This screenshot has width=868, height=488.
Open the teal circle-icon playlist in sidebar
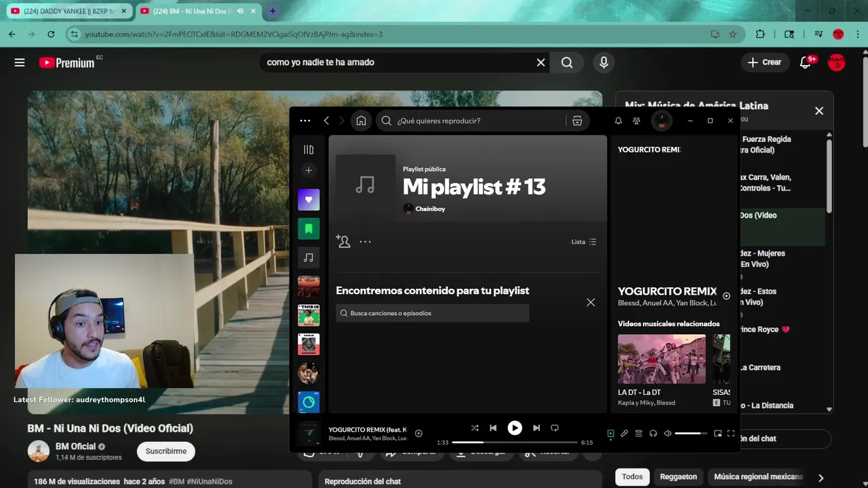click(x=309, y=402)
